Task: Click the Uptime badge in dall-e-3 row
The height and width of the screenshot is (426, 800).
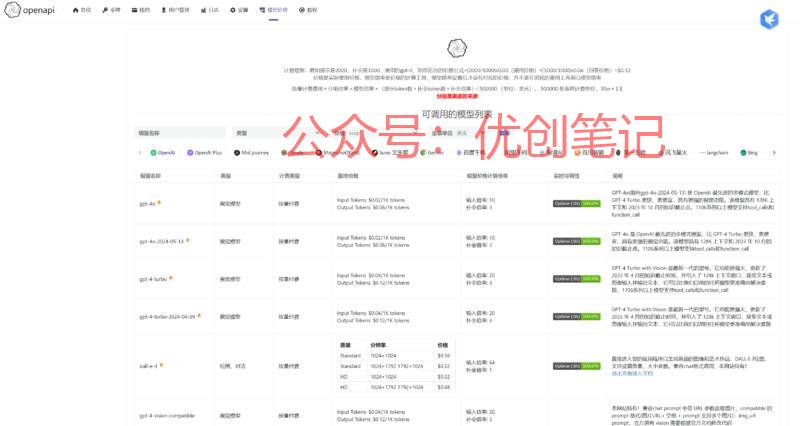Action: (x=577, y=366)
